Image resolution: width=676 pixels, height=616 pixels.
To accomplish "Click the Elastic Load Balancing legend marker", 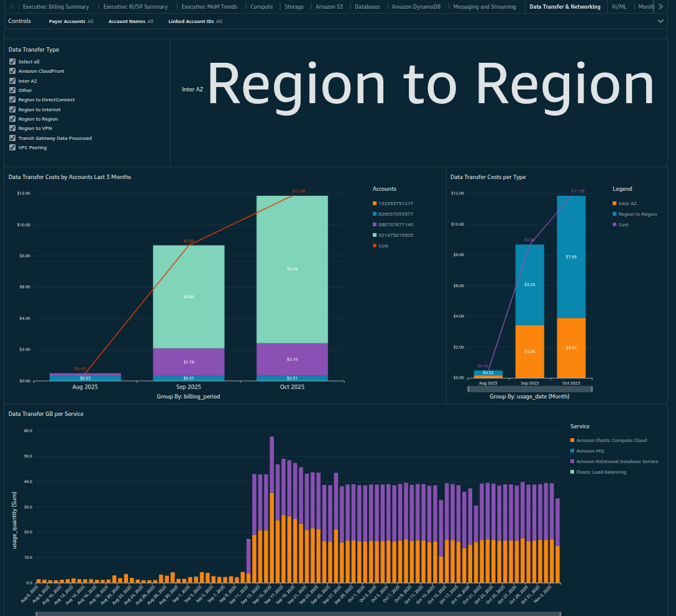I will pos(572,472).
